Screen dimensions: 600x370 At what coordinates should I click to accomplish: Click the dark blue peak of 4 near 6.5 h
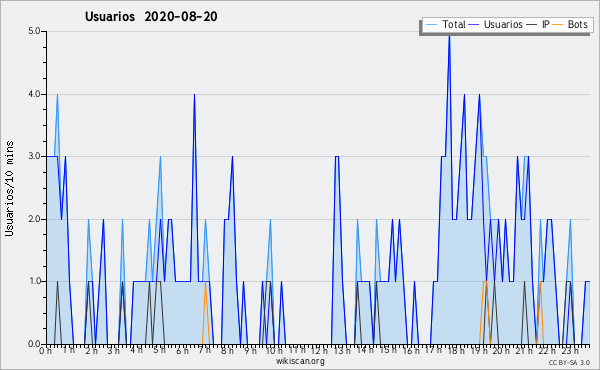(194, 96)
